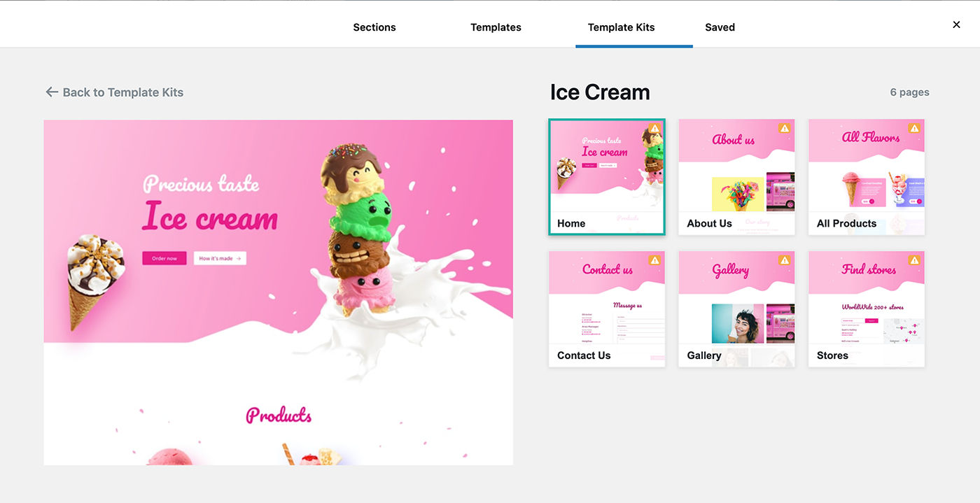Click the large Ice Cream home preview image
The image size is (980, 503).
278,292
